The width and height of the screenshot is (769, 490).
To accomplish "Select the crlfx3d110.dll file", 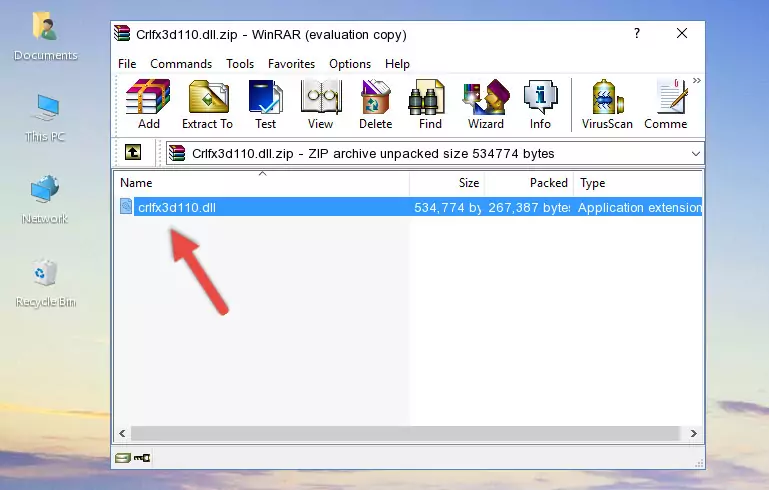I will coord(177,207).
